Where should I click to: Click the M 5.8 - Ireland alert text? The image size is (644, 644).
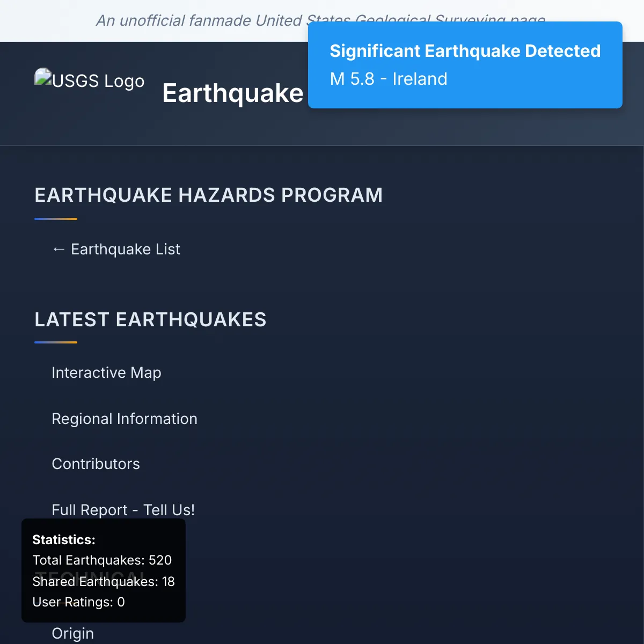pyautogui.click(x=389, y=79)
